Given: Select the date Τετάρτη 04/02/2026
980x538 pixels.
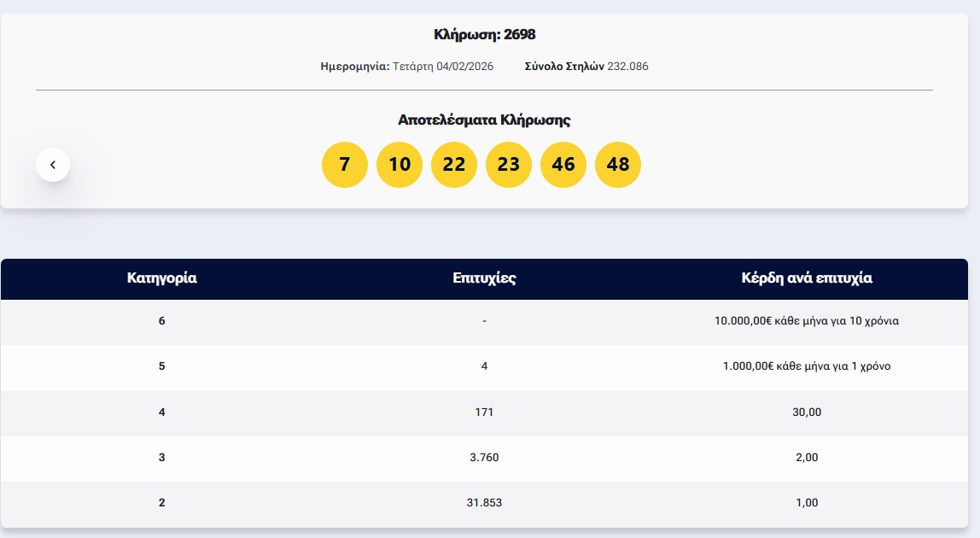Looking at the screenshot, I should [x=442, y=67].
